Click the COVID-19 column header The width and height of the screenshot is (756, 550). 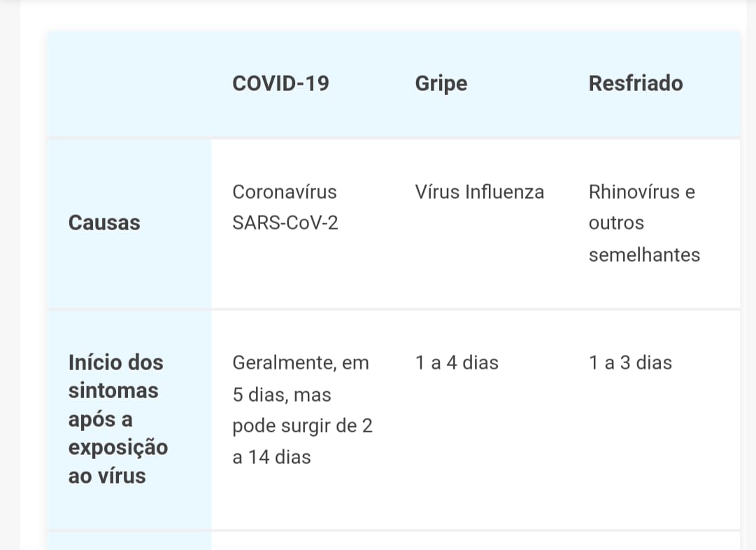point(280,83)
